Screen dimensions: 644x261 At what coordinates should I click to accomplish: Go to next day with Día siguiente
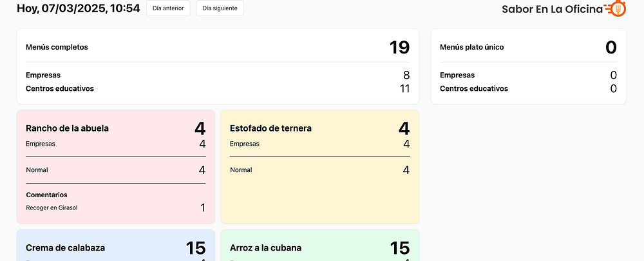tap(220, 8)
